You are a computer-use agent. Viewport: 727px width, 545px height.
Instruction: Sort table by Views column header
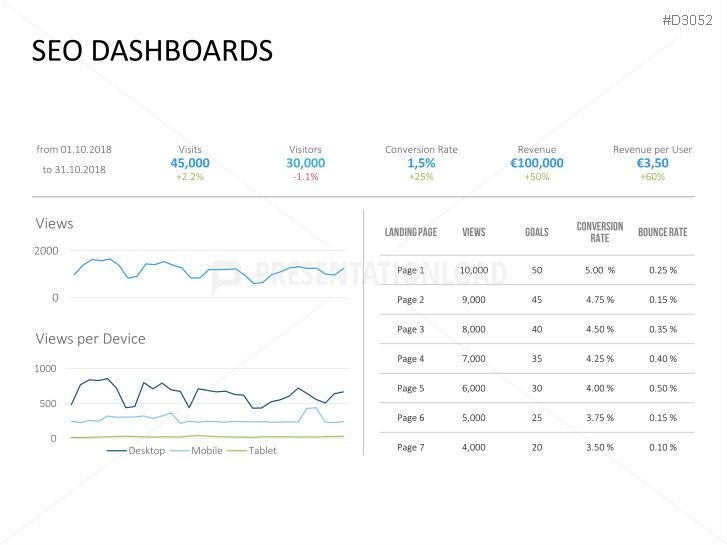pyautogui.click(x=474, y=232)
